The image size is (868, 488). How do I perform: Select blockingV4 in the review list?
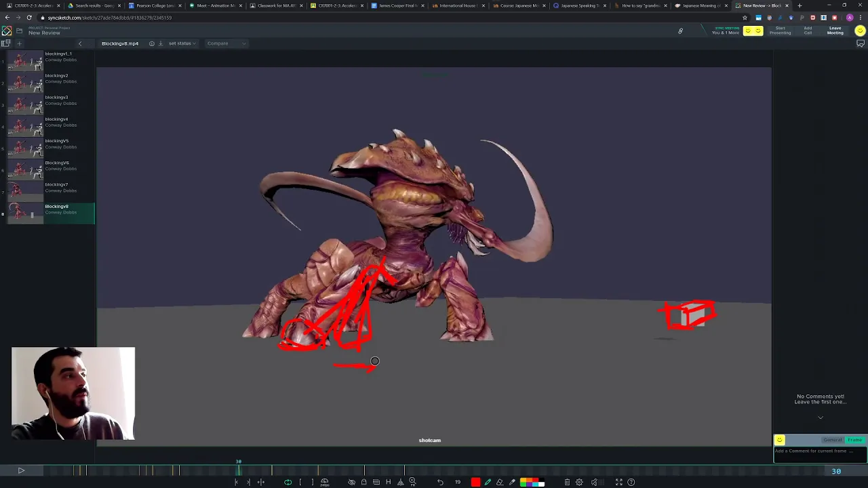[51, 127]
